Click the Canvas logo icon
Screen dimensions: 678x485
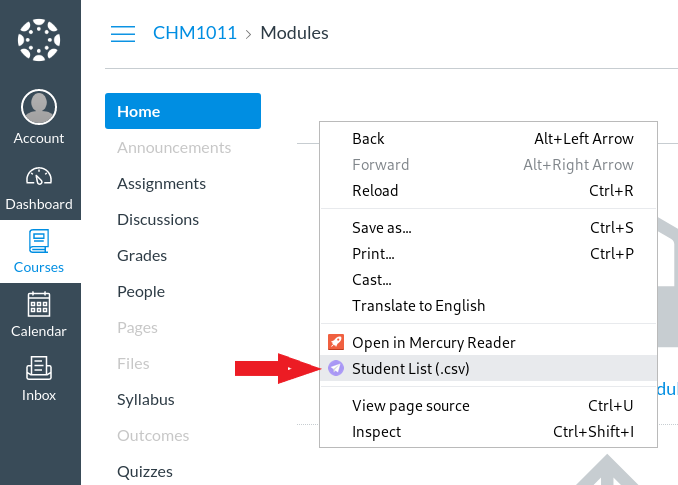click(x=40, y=40)
